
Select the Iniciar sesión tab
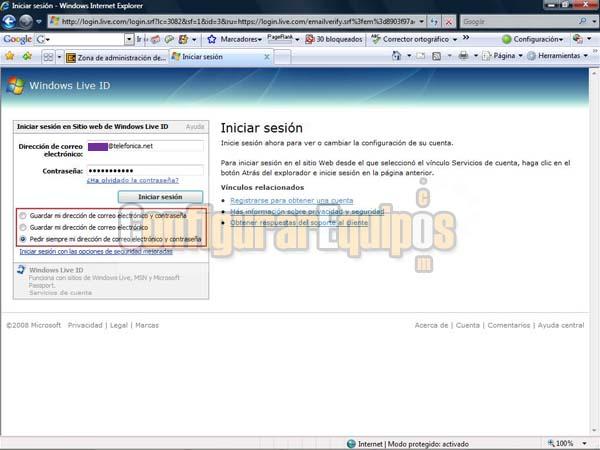(x=216, y=57)
